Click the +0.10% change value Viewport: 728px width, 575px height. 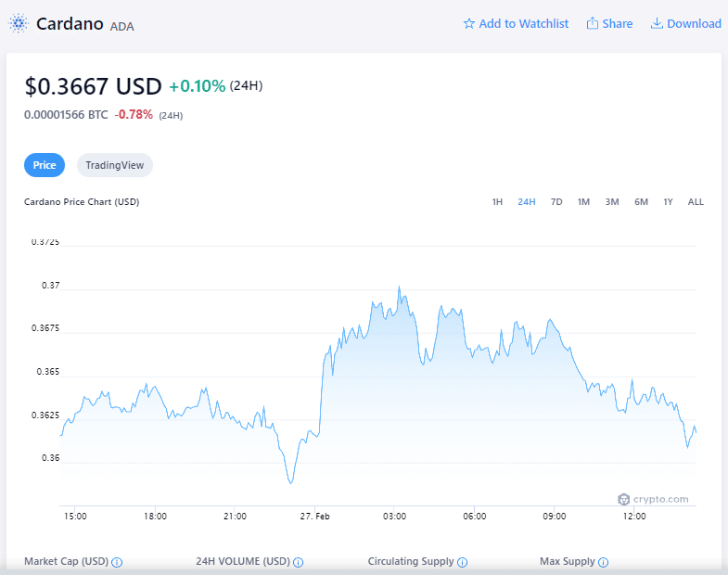pos(198,86)
